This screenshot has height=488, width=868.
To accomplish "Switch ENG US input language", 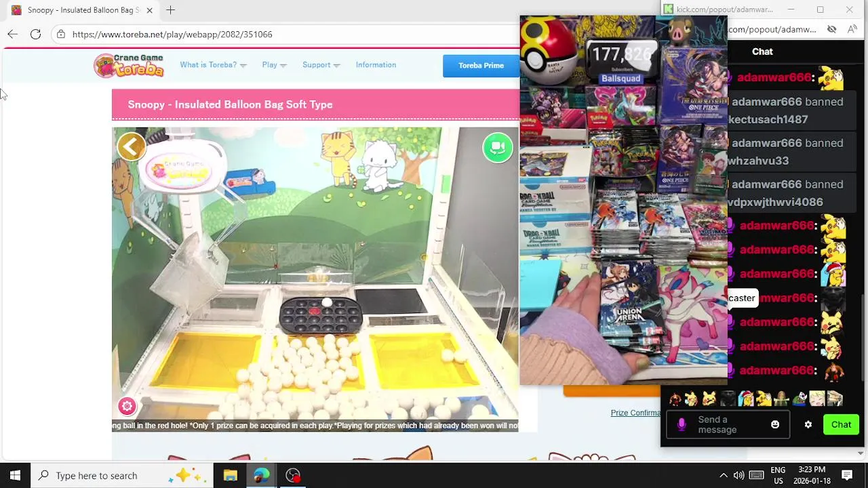I will click(x=778, y=475).
